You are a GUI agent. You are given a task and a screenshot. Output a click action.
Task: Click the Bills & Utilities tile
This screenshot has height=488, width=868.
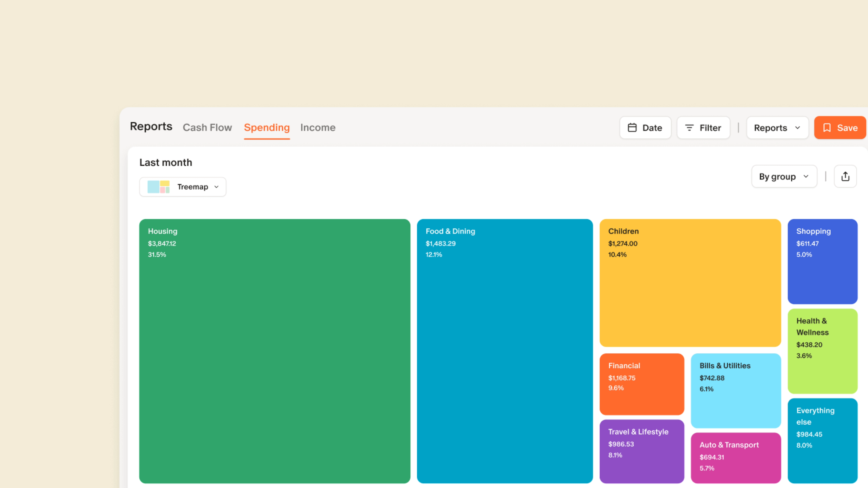click(736, 391)
